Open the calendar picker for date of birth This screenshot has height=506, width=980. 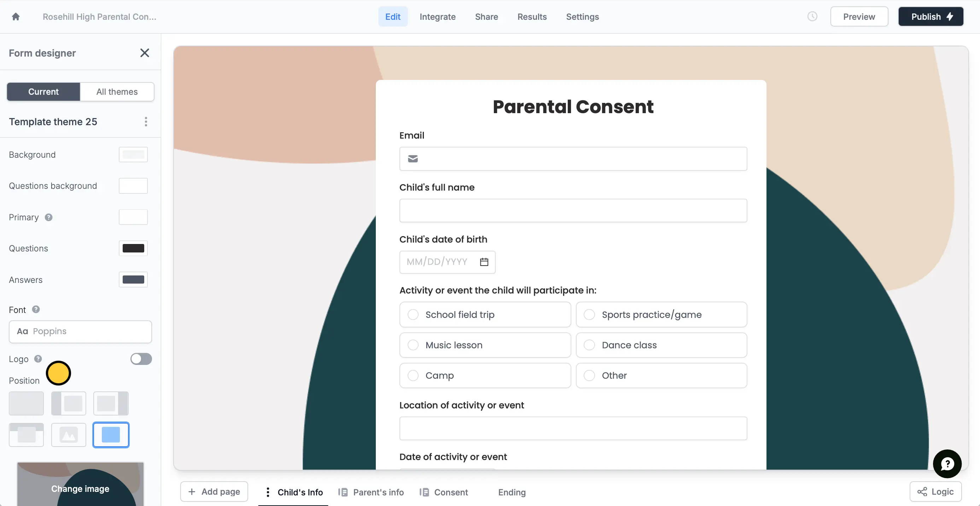click(484, 262)
